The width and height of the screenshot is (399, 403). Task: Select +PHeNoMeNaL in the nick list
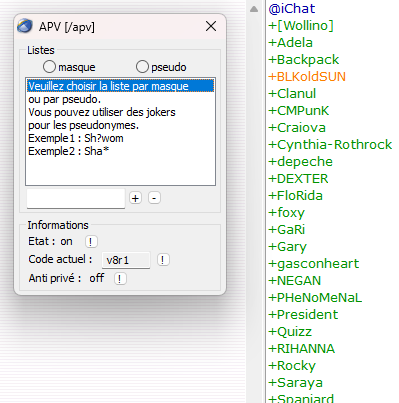coord(315,298)
